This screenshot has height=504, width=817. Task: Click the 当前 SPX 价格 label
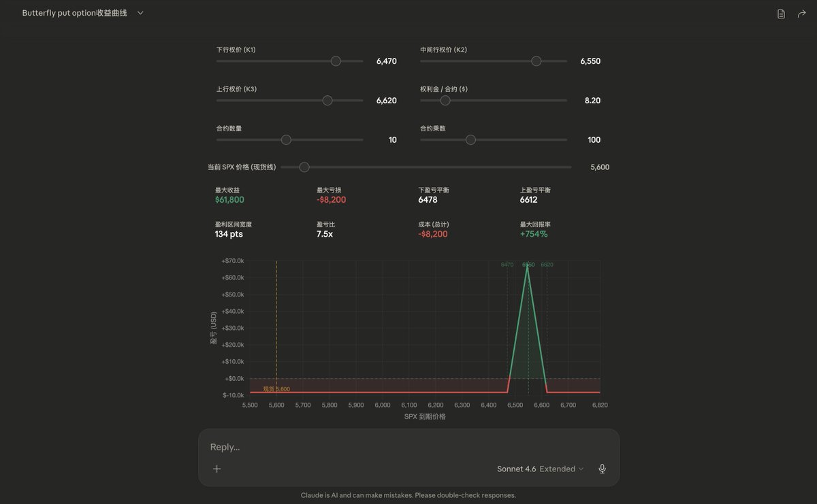pos(242,167)
